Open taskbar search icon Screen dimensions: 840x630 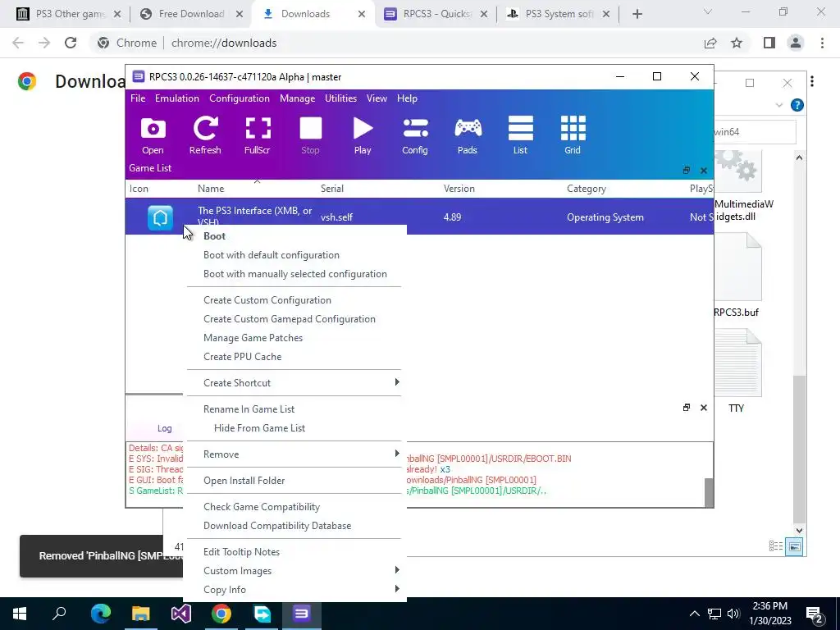tap(59, 614)
